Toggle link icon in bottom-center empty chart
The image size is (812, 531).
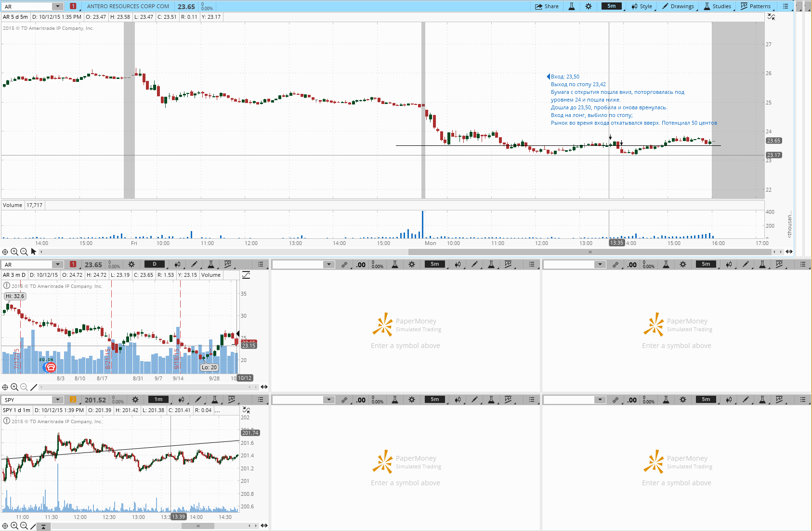[x=344, y=400]
